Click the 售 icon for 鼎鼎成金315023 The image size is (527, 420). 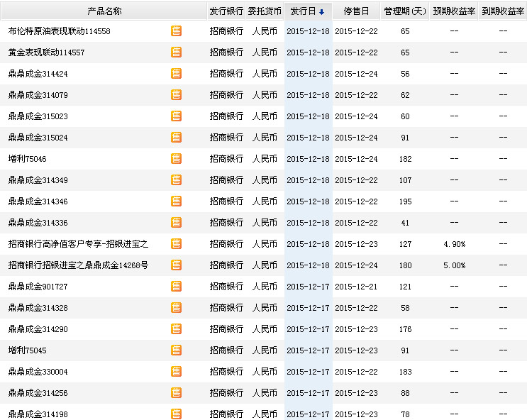pos(176,116)
